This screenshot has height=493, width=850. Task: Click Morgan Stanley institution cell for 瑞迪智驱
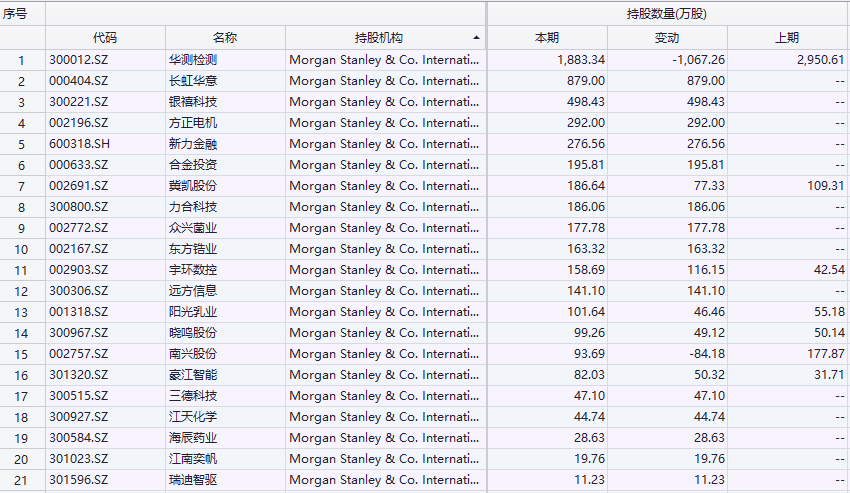click(384, 480)
